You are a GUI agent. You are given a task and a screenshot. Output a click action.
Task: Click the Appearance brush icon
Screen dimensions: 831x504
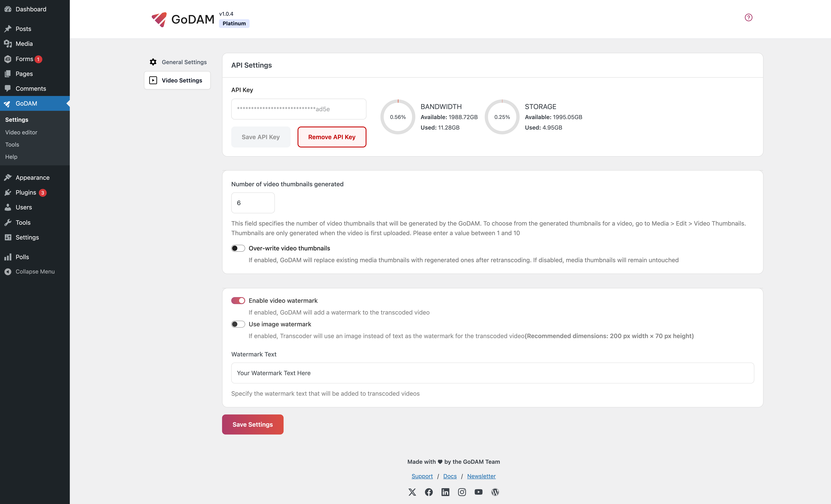coord(8,177)
